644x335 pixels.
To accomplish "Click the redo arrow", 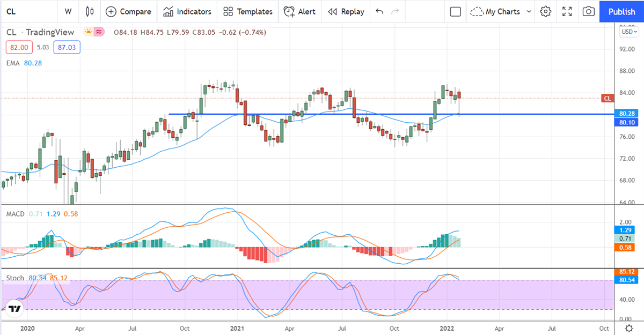I will [396, 11].
